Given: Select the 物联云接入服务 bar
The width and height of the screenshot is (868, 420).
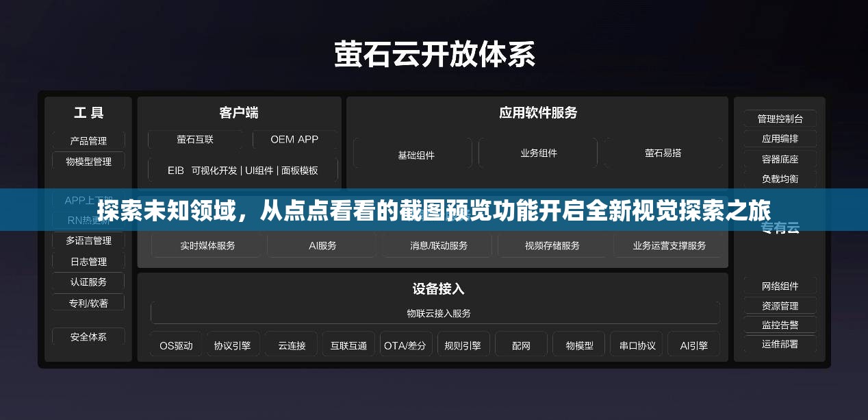Looking at the screenshot, I should tap(435, 312).
